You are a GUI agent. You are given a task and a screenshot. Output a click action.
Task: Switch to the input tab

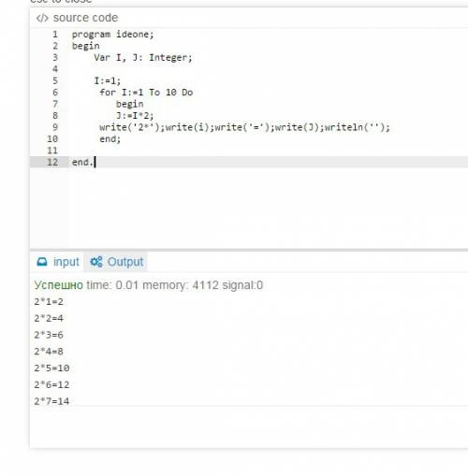[57, 262]
